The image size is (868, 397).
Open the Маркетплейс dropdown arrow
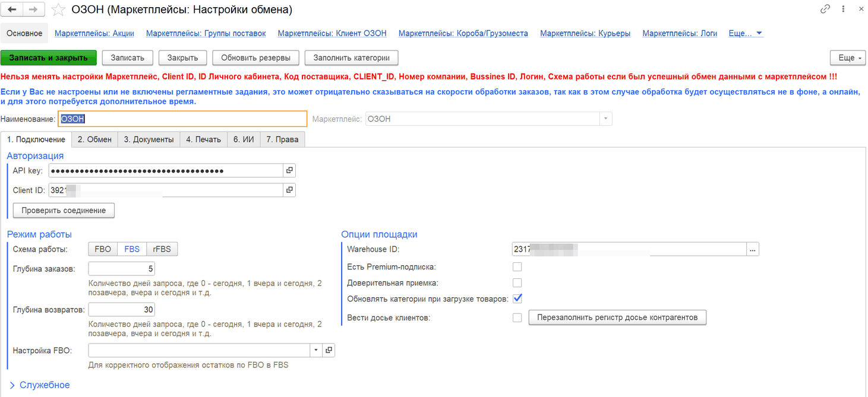[605, 119]
